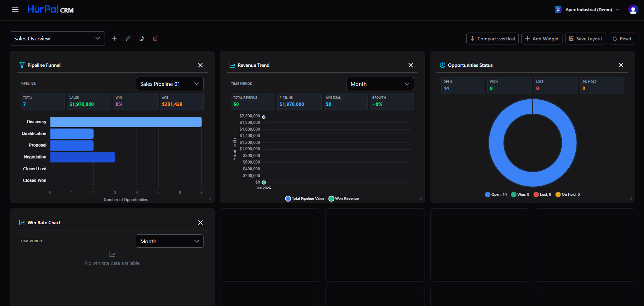Close the Pipeline Funnel widget
This screenshot has height=306, width=644.
(200, 65)
